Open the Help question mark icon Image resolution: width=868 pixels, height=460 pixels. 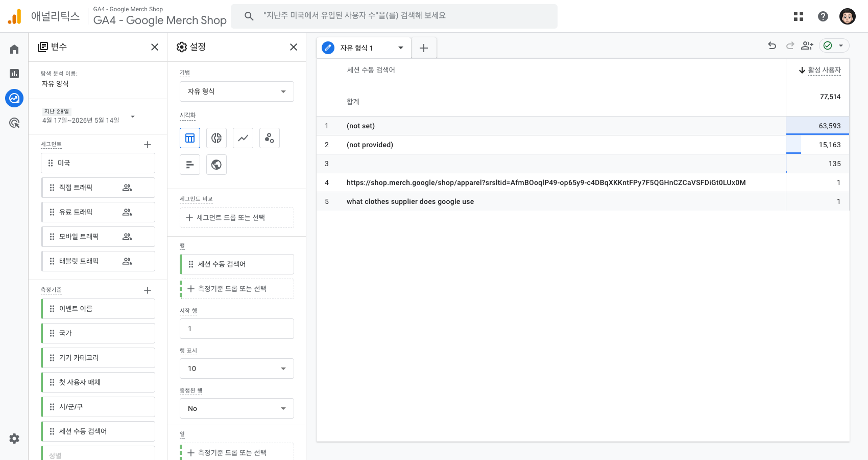pyautogui.click(x=823, y=16)
